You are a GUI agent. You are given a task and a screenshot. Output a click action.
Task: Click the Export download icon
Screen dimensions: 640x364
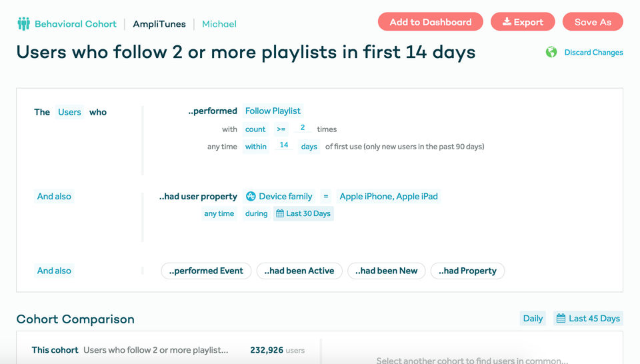[x=506, y=22]
